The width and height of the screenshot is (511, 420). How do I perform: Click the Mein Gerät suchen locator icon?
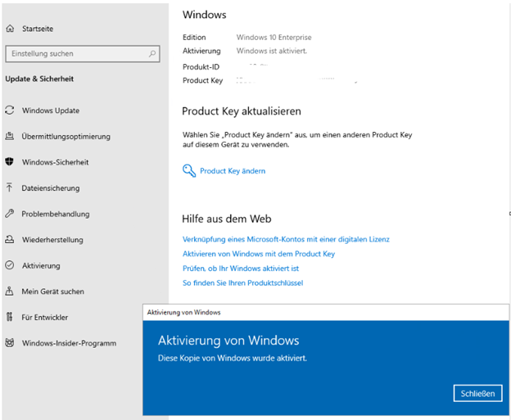tap(10, 291)
